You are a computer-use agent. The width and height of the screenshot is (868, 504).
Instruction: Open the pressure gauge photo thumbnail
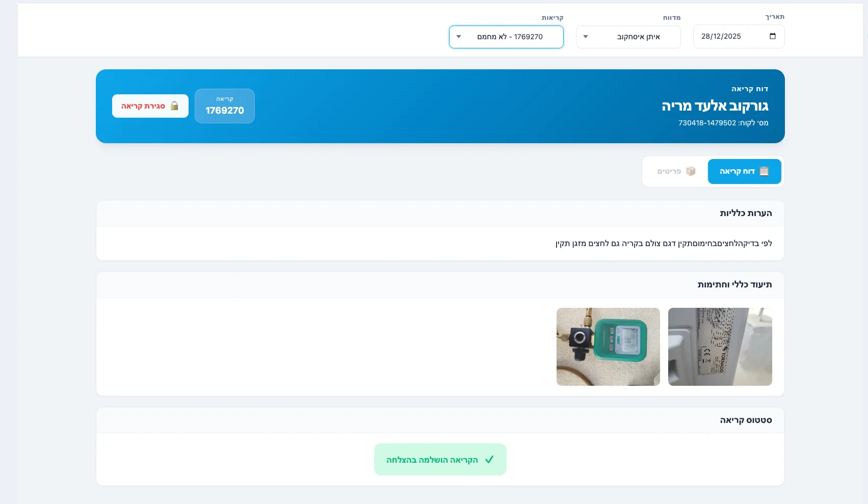(608, 347)
